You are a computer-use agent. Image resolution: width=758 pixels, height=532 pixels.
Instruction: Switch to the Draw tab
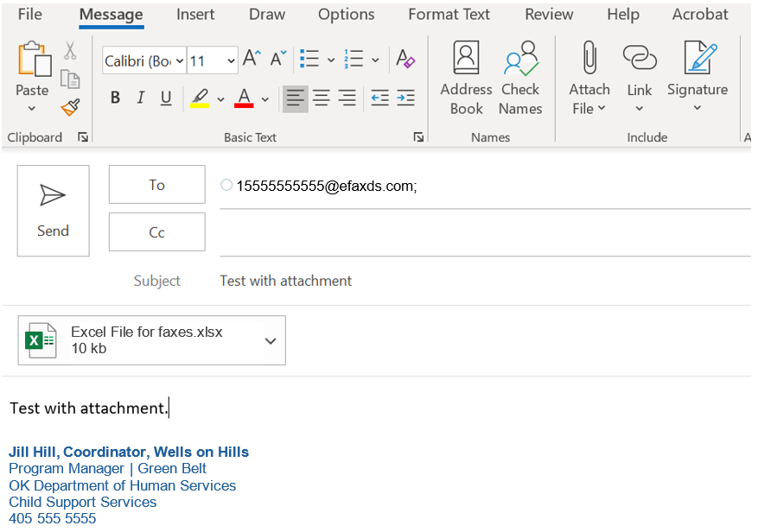click(x=267, y=14)
